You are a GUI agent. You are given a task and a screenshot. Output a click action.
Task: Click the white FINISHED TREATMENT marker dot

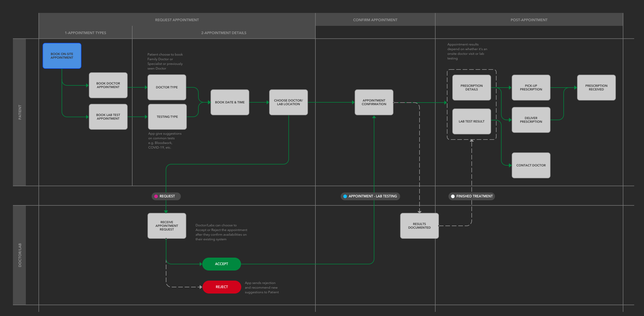pos(453,196)
